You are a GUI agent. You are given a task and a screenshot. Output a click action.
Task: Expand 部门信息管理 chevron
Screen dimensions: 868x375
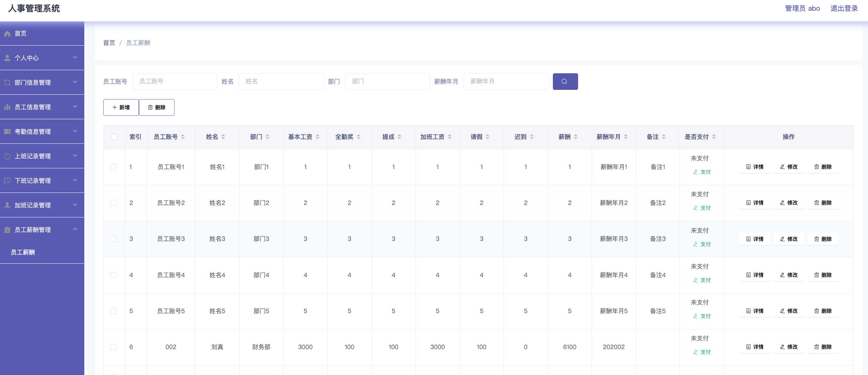click(x=75, y=82)
